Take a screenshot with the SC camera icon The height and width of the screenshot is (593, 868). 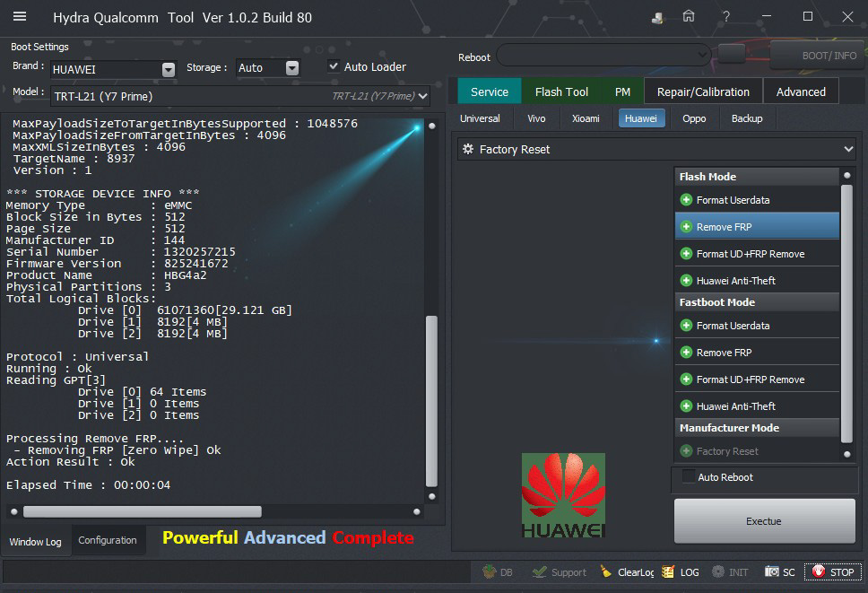[772, 571]
